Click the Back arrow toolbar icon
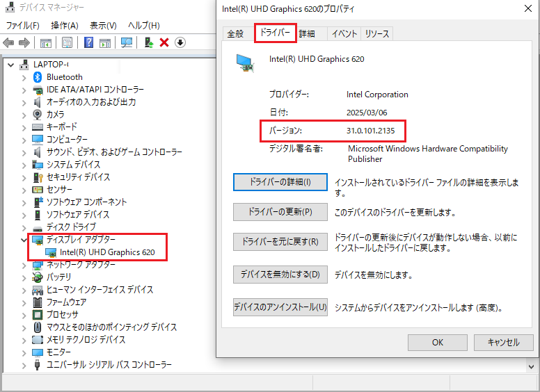 click(x=8, y=42)
